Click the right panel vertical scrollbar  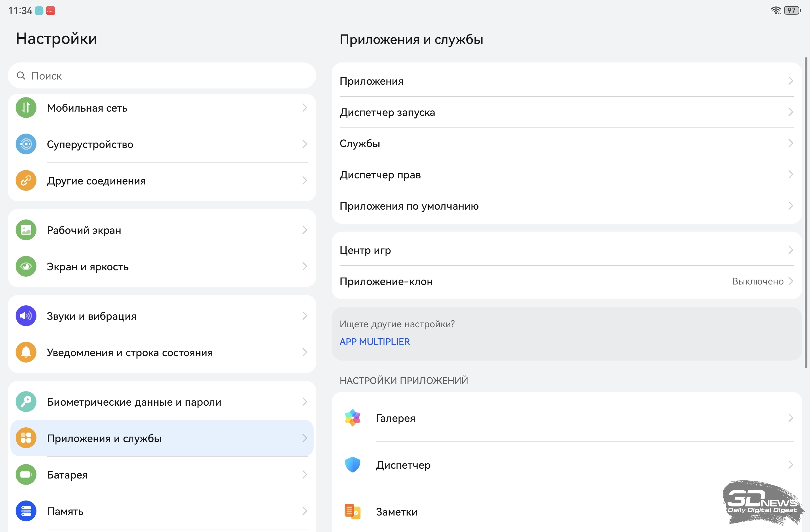(x=806, y=213)
